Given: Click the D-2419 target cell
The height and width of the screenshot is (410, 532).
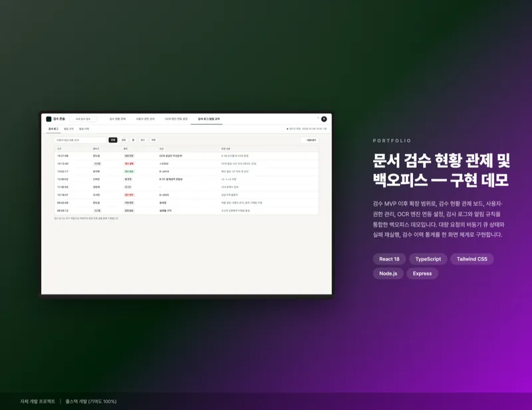Looking at the screenshot, I should pos(164,171).
